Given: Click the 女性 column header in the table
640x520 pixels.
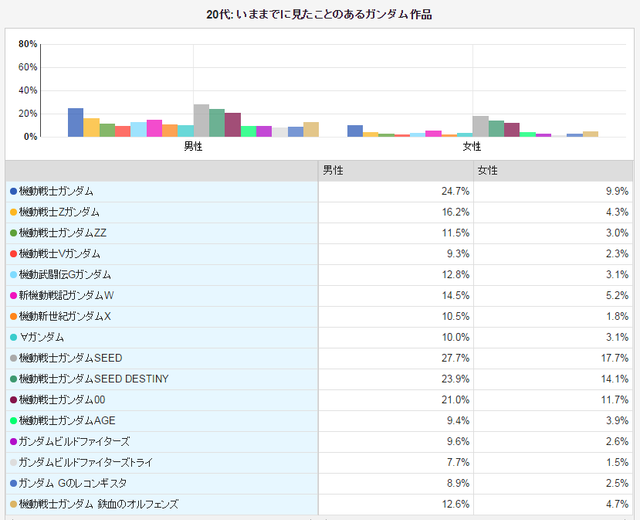Looking at the screenshot, I should [488, 170].
